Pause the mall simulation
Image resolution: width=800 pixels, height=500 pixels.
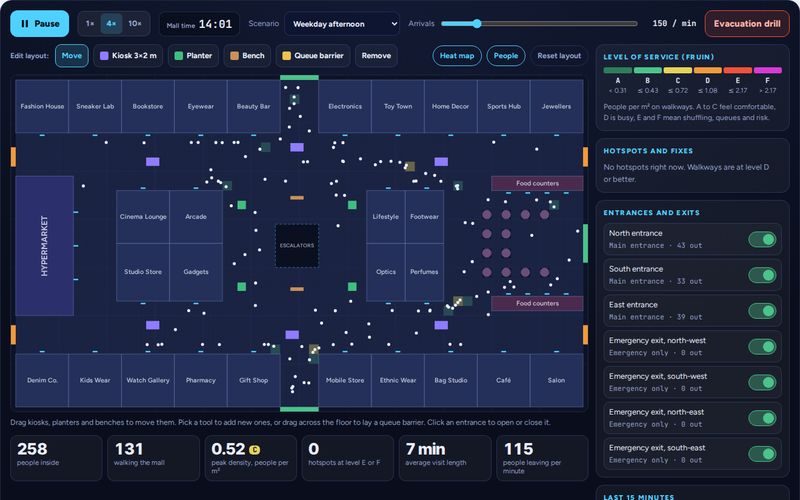click(x=39, y=23)
